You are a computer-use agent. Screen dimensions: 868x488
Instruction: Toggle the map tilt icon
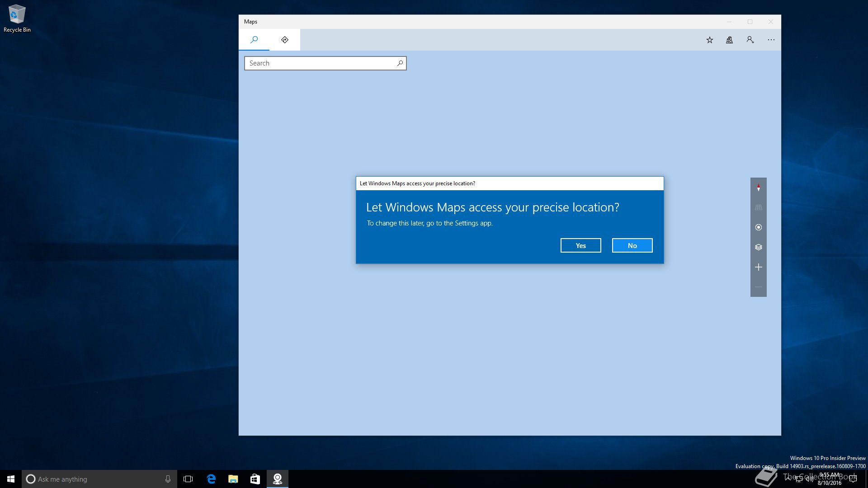pyautogui.click(x=759, y=207)
